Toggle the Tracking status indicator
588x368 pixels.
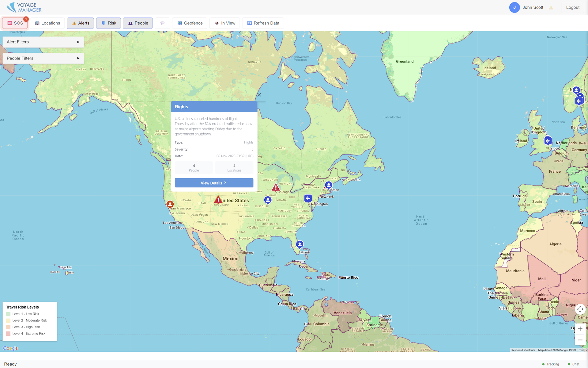click(x=550, y=364)
